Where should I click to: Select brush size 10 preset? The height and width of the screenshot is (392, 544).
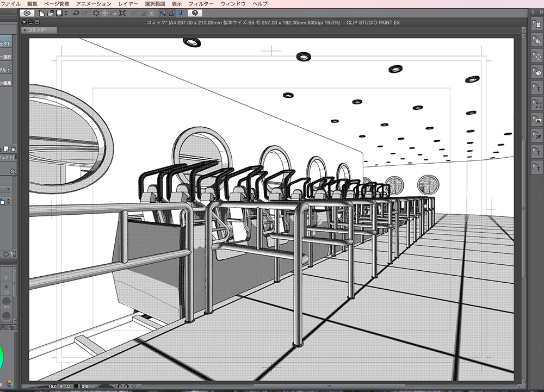pyautogui.click(x=6, y=289)
